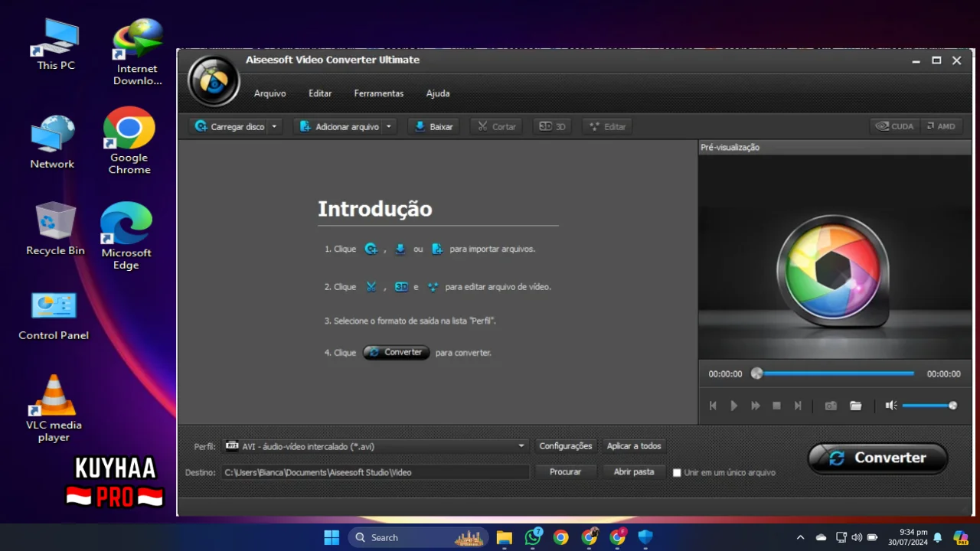Click the Editar toolbar button with sparkle icon
Image resolution: width=980 pixels, height=551 pixels.
point(607,126)
